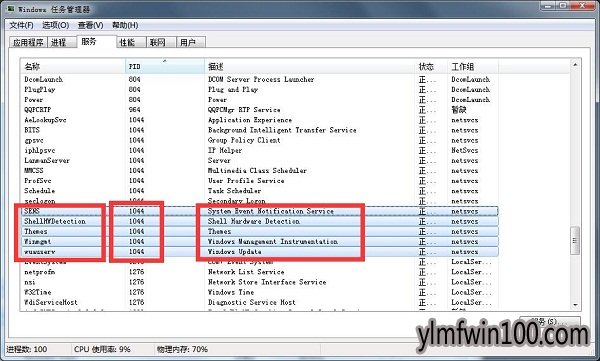Switch to the 用户 tab
This screenshot has height=361, width=600.
pyautogui.click(x=191, y=42)
